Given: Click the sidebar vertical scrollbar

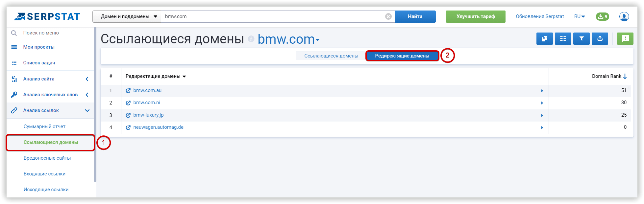Looking at the screenshot, I should tap(95, 104).
